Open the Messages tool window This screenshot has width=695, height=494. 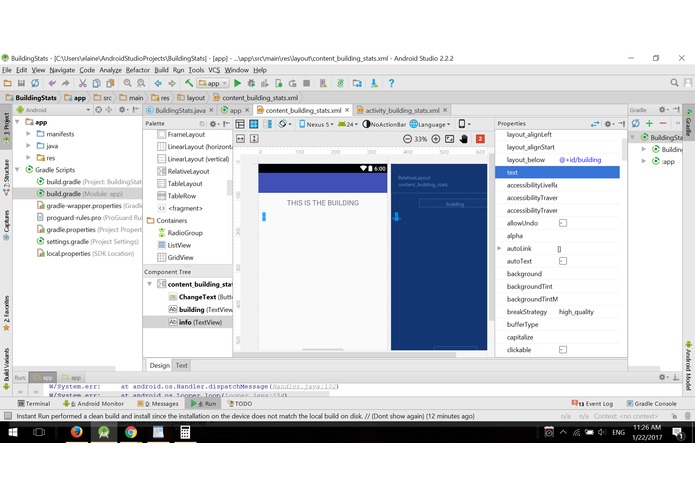point(158,404)
